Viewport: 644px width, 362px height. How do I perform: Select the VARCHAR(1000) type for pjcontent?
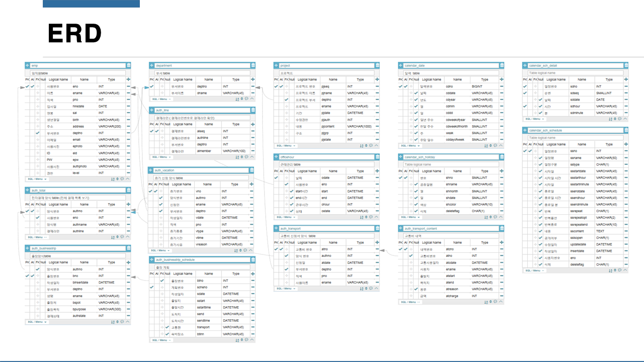tap(360, 126)
